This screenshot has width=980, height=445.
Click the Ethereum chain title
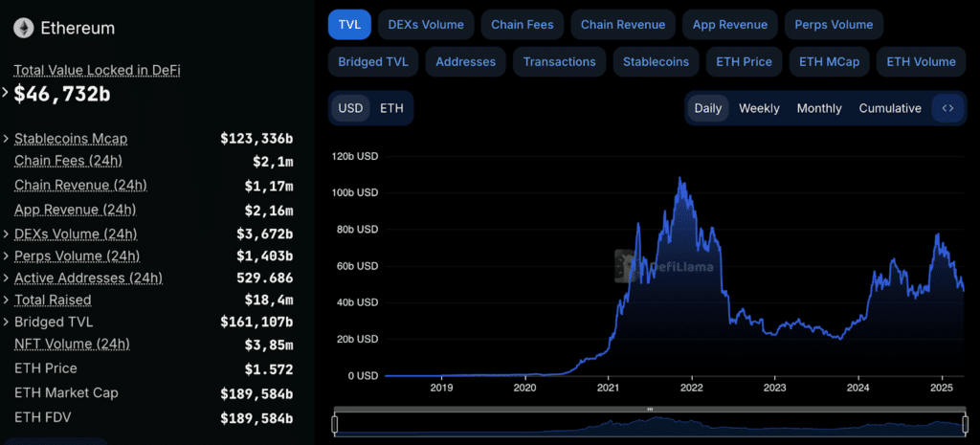click(x=78, y=28)
